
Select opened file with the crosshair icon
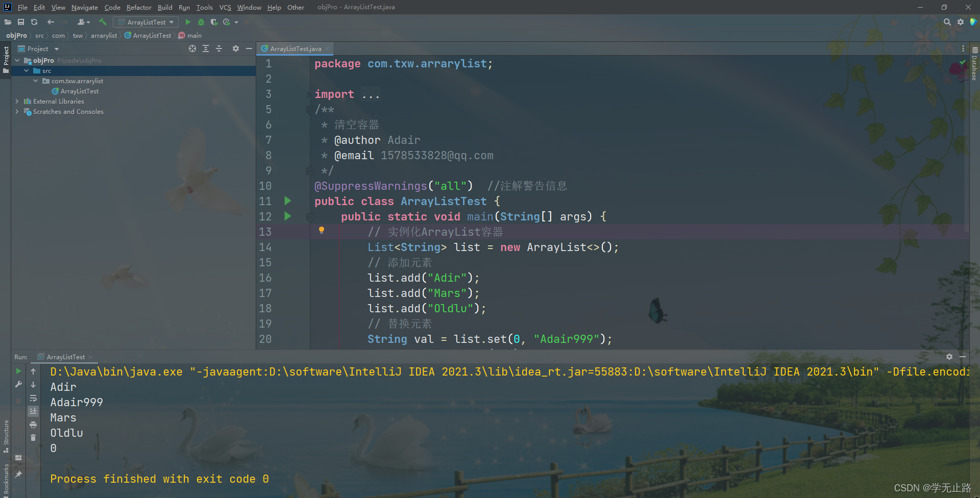coord(192,48)
